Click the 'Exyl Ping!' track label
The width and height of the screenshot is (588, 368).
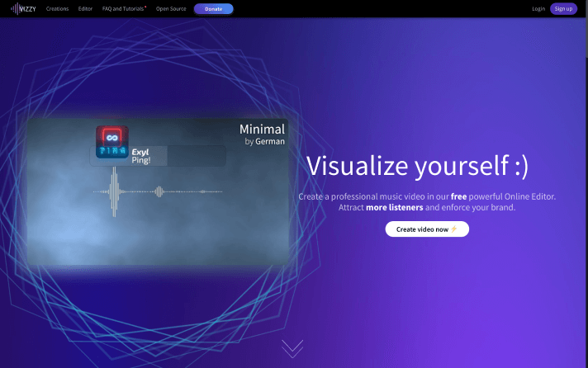141,156
